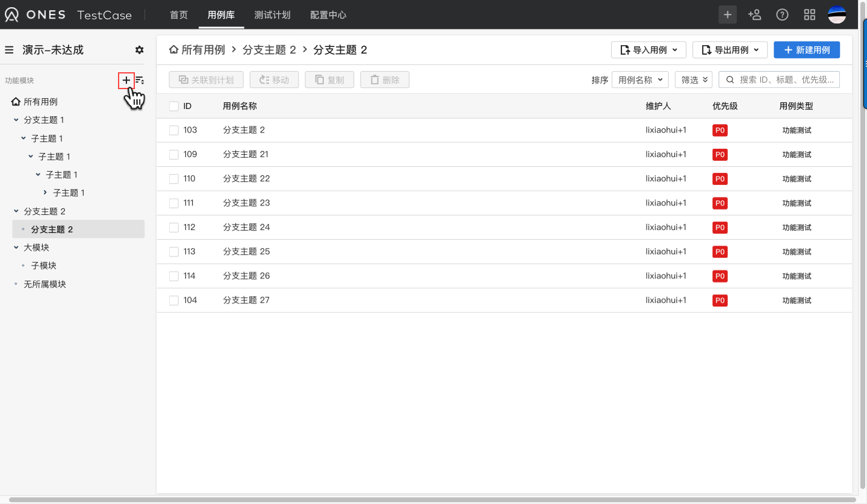Click the 新建用例 button
The width and height of the screenshot is (867, 504).
(806, 50)
